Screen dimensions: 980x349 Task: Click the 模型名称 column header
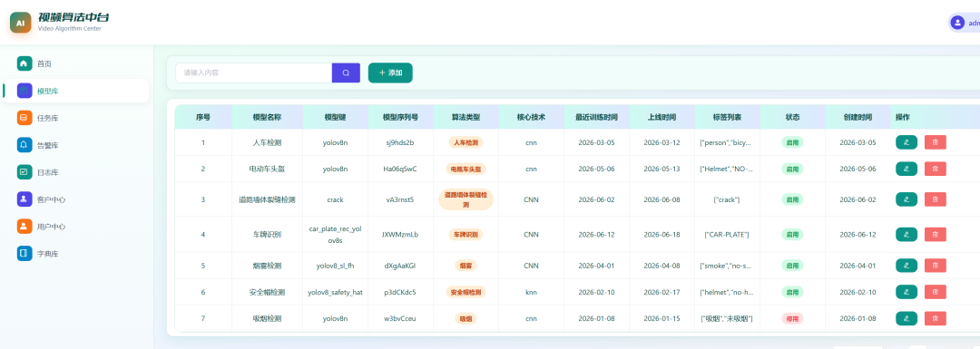(x=267, y=117)
